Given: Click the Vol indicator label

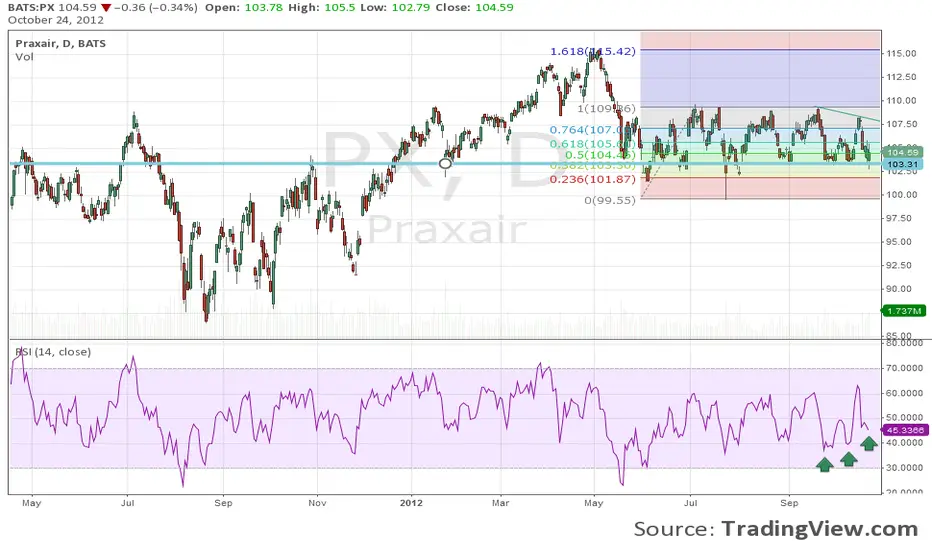Looking at the screenshot, I should click(24, 57).
